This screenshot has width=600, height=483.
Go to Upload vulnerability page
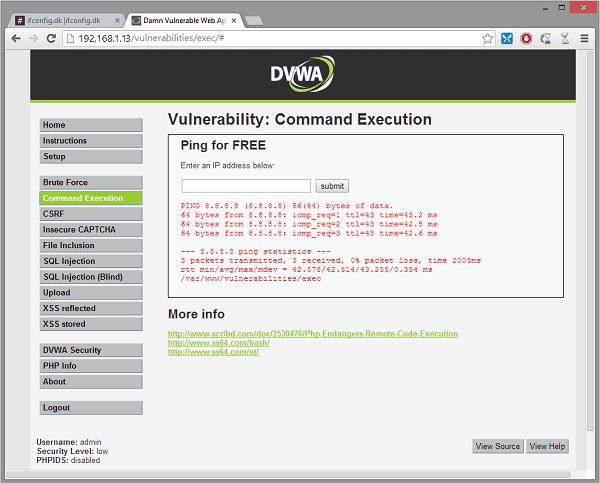pos(91,292)
